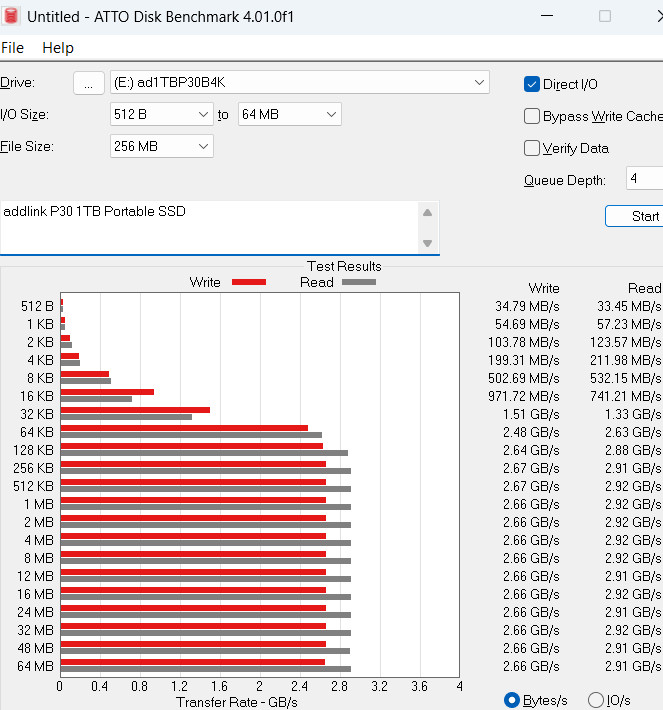This screenshot has width=663, height=710.
Task: Click the red Write legend swatch
Action: tap(249, 282)
